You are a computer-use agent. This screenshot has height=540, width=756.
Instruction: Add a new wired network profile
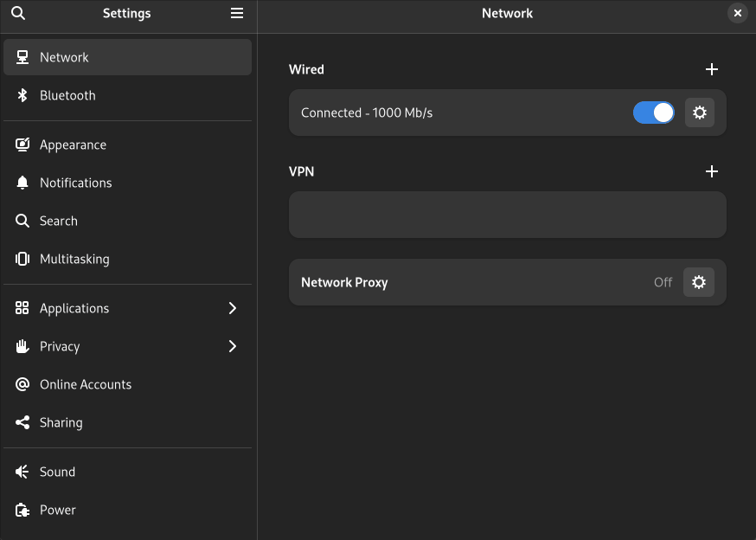[711, 69]
